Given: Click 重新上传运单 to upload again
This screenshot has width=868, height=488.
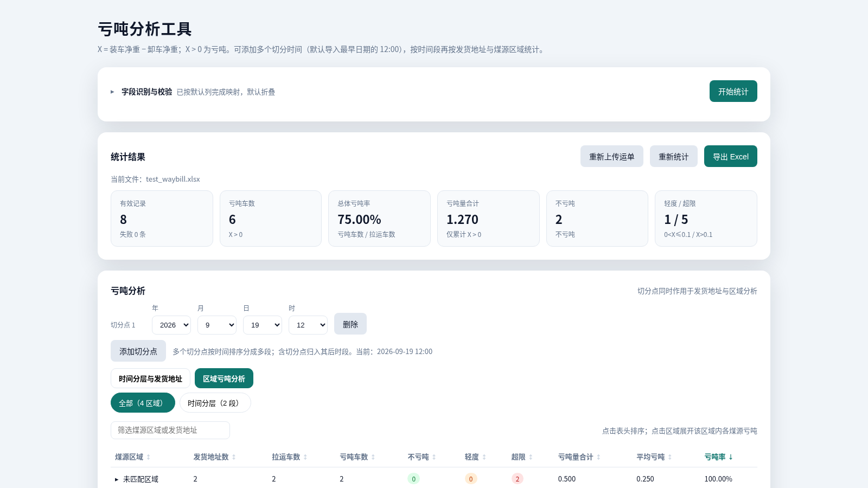Looking at the screenshot, I should point(611,156).
